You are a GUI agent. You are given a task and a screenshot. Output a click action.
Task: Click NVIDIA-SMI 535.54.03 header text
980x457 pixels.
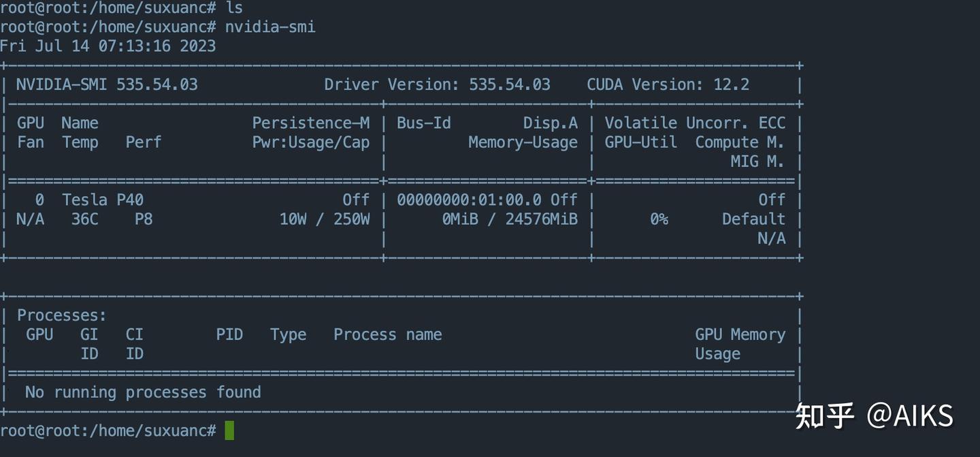coord(107,84)
